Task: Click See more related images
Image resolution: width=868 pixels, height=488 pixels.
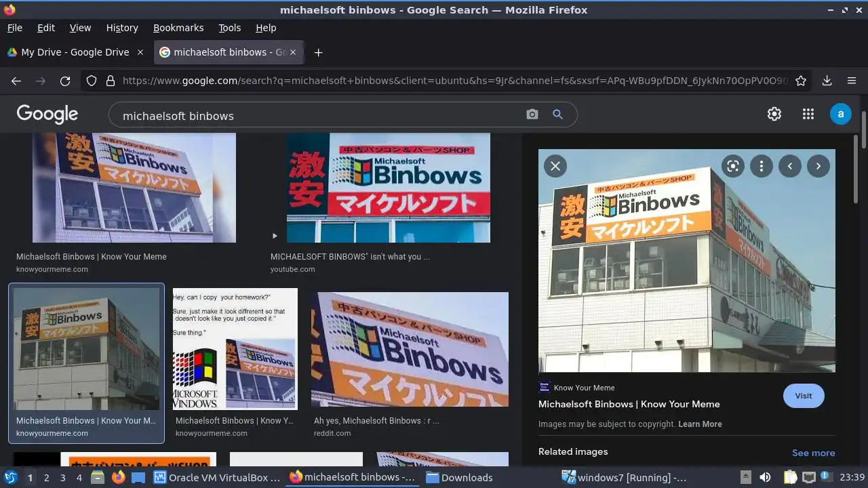Action: (x=813, y=453)
